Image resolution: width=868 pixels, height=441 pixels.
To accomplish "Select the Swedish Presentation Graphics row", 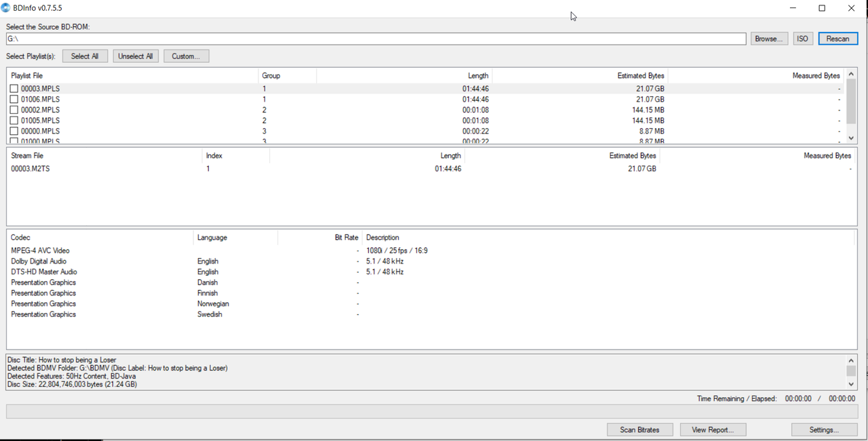I will tap(431, 314).
